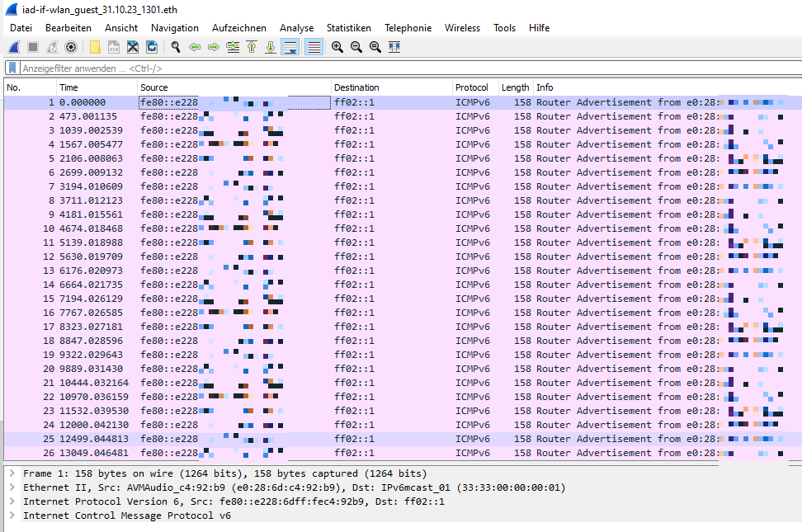Click the display filter bookmark icon
The image size is (802, 532).
[12, 68]
